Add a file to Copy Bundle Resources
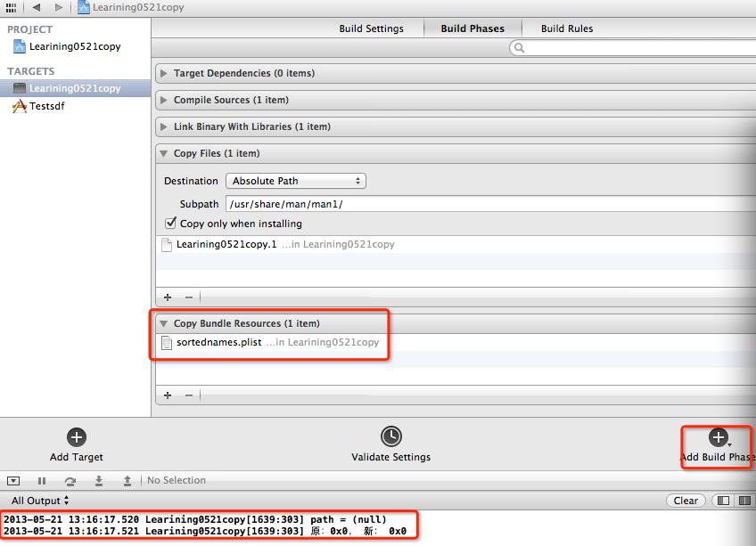 click(x=168, y=395)
